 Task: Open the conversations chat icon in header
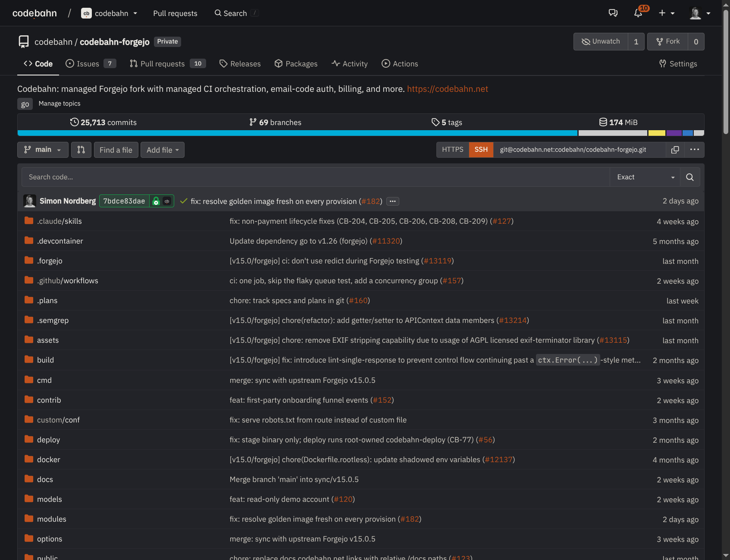(x=613, y=13)
